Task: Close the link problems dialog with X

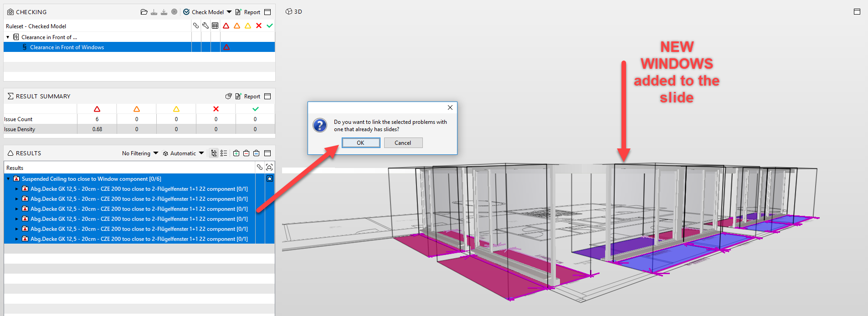Action: (450, 107)
